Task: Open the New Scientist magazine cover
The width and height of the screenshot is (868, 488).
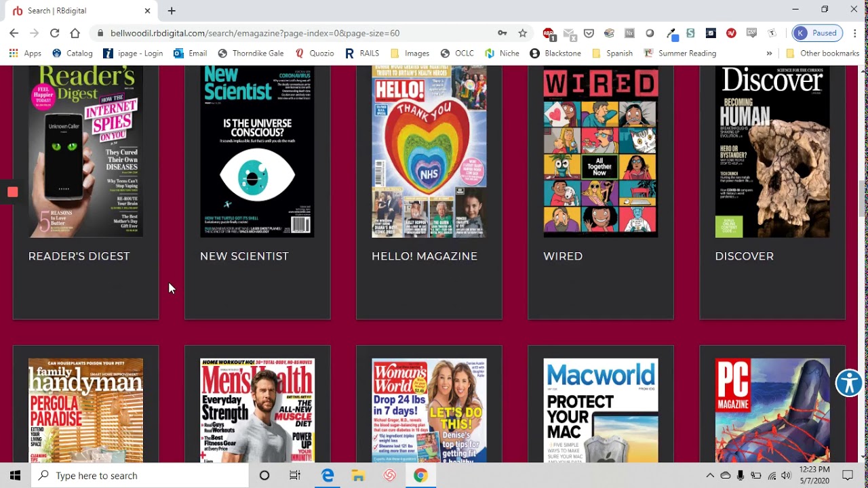Action: 257,151
